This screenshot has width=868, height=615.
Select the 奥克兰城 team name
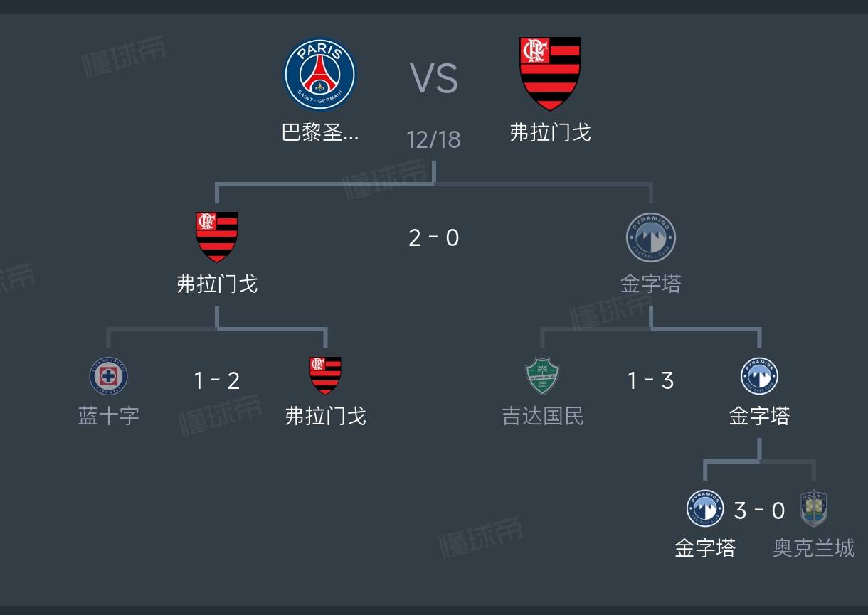tap(813, 548)
